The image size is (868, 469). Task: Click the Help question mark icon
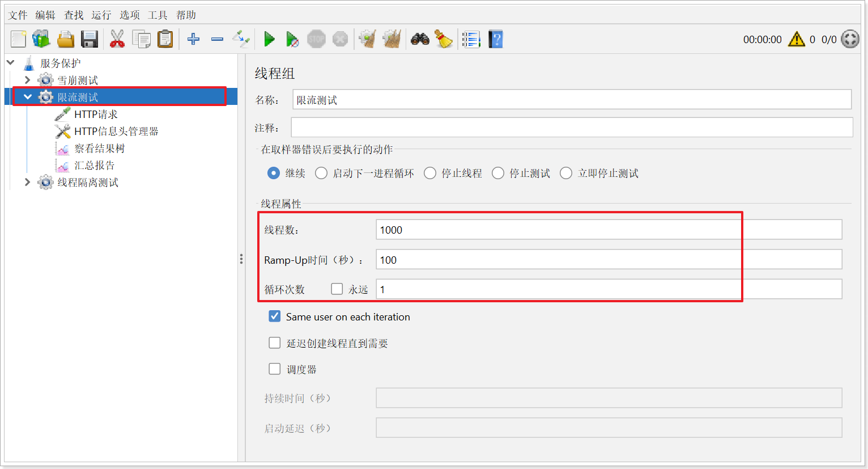[x=496, y=39]
